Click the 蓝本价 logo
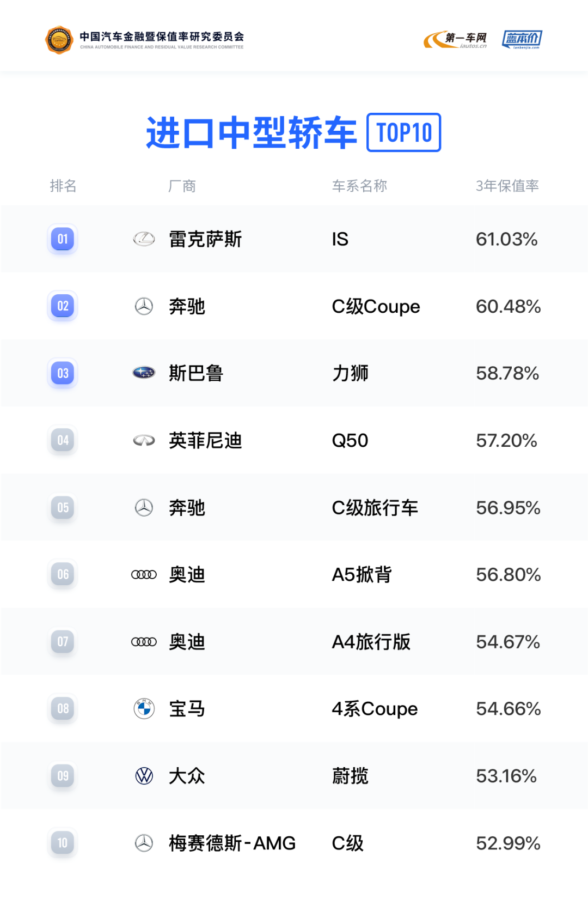 tap(522, 39)
